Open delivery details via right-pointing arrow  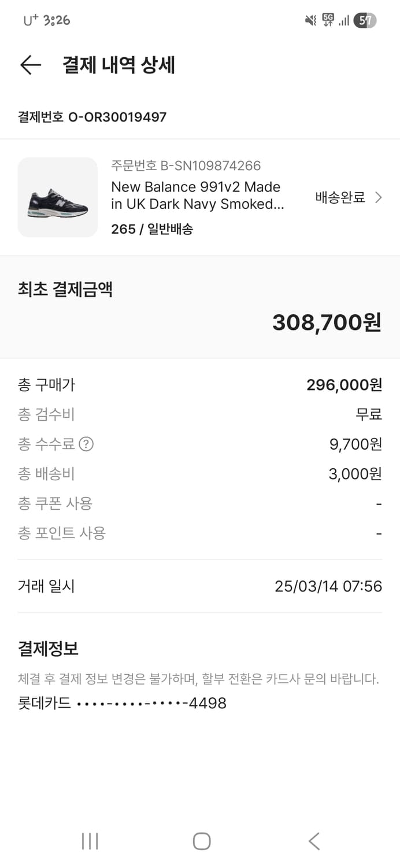(380, 197)
